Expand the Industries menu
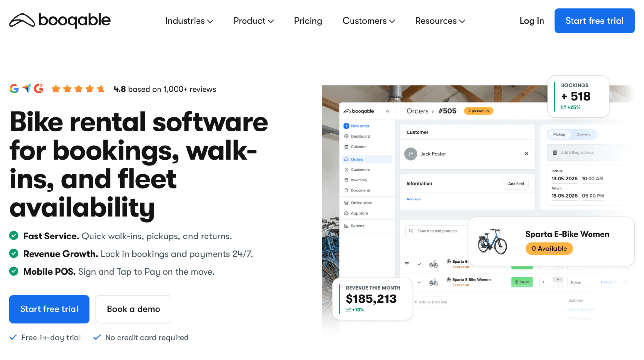The image size is (644, 360). [189, 21]
